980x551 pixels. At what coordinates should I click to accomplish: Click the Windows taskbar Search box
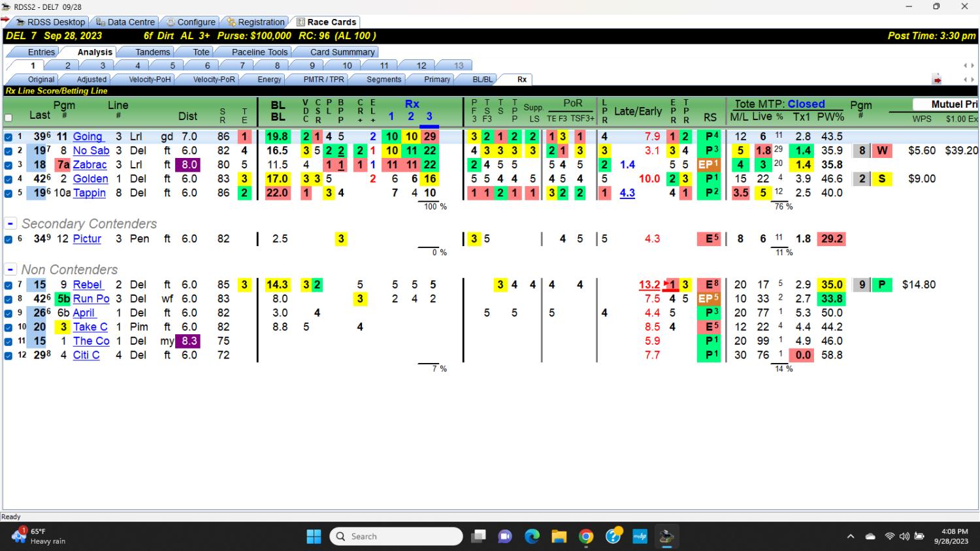pyautogui.click(x=397, y=537)
